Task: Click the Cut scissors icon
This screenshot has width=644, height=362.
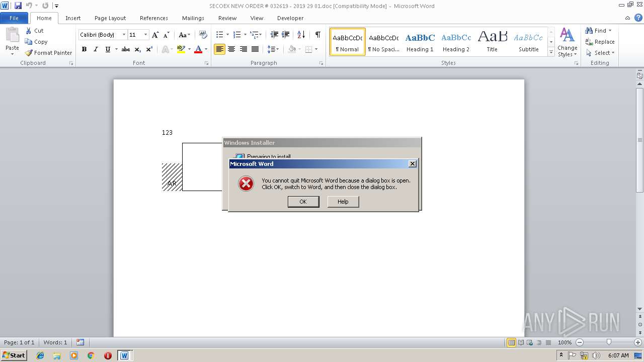Action: tap(29, 31)
